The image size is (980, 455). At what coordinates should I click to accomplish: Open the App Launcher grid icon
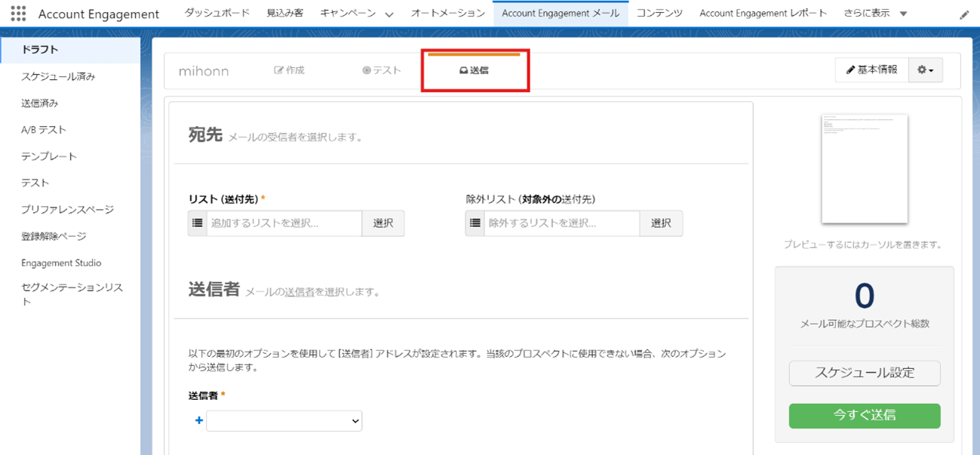pyautogui.click(x=18, y=14)
